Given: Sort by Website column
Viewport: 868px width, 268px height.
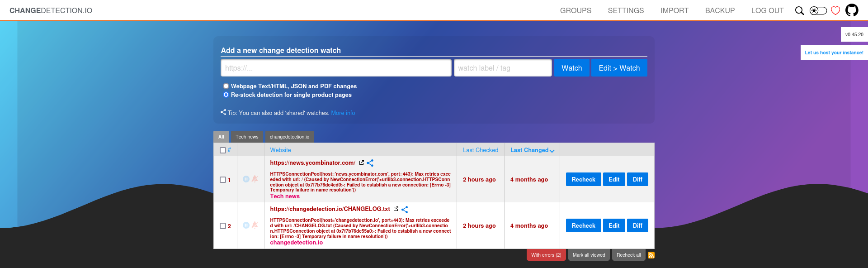Looking at the screenshot, I should click(280, 150).
